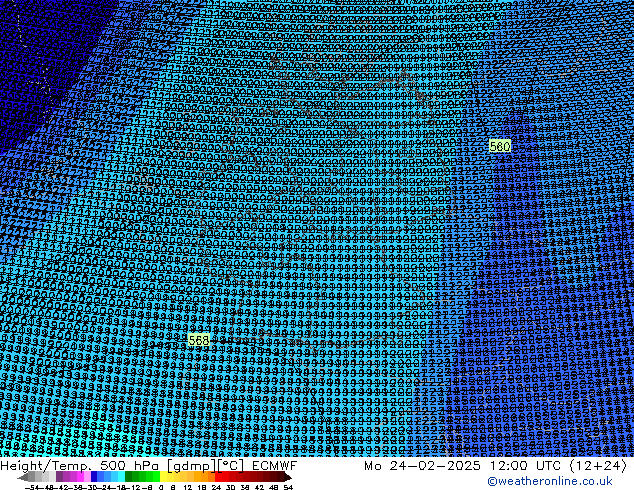Click the magenta legend swatch near -36

[80, 477]
